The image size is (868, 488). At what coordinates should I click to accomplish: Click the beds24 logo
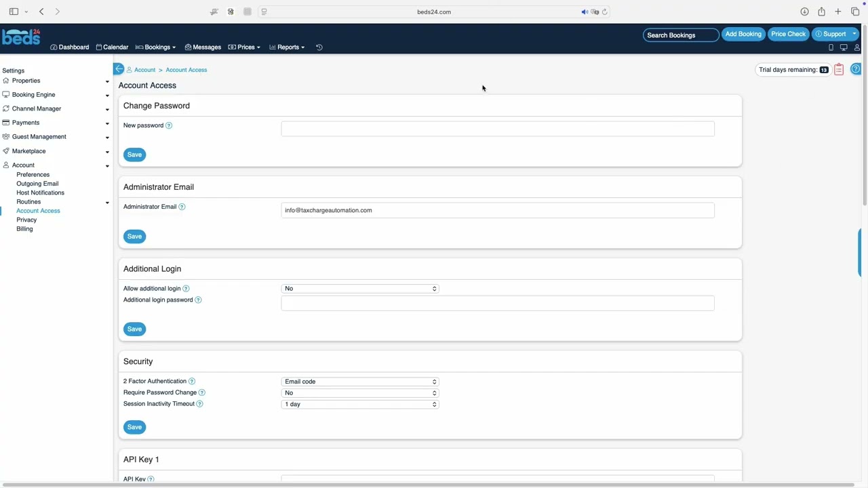(21, 37)
